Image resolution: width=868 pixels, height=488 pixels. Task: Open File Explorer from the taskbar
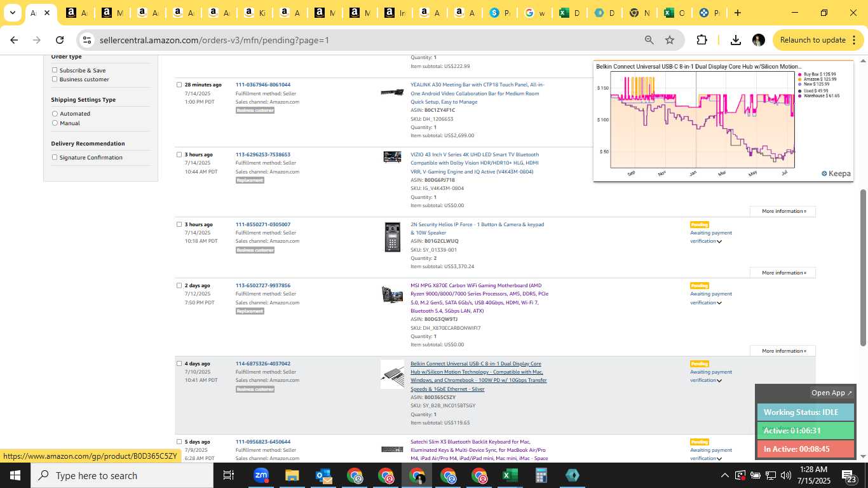pos(292,475)
